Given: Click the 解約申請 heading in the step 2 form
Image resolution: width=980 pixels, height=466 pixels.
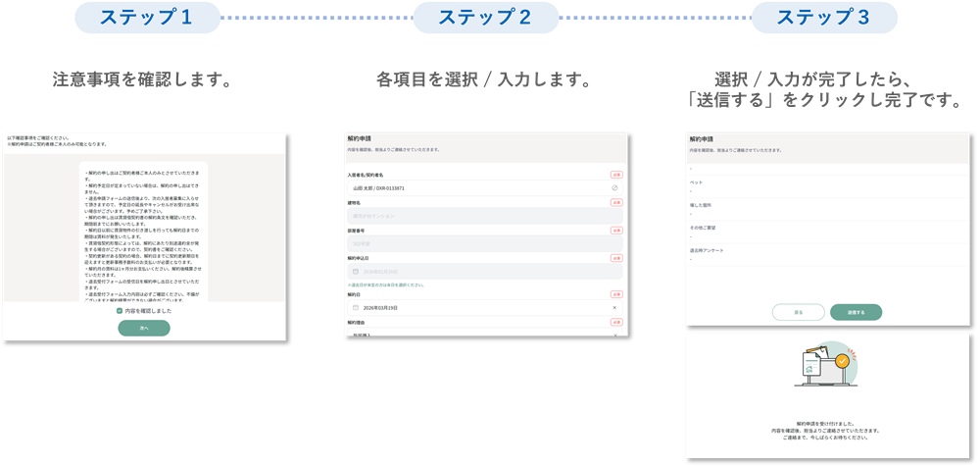Looking at the screenshot, I should coord(358,139).
